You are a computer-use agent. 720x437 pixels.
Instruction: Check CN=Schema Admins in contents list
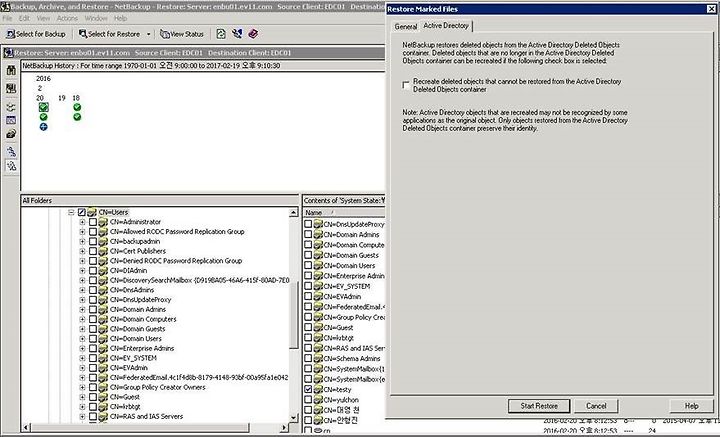point(308,359)
